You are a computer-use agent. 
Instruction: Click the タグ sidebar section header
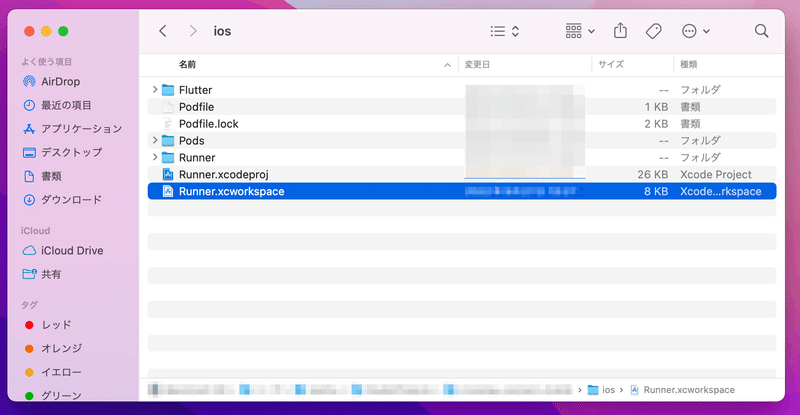[29, 305]
